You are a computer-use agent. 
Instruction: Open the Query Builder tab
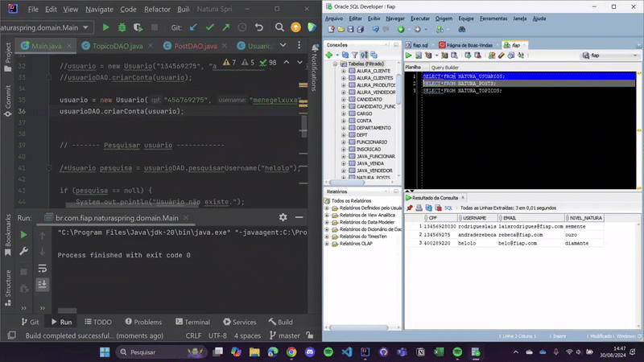coord(444,68)
